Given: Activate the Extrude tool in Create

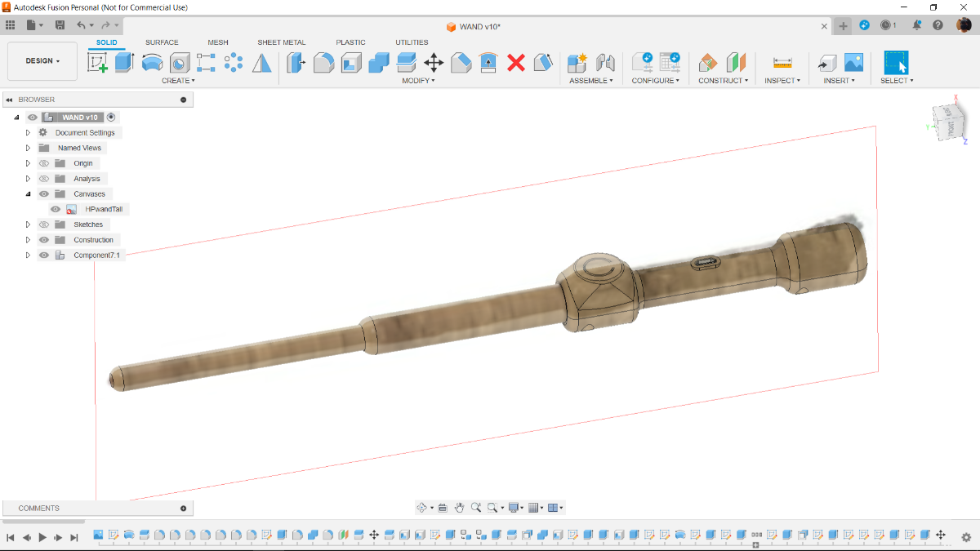Looking at the screenshot, I should (x=124, y=63).
